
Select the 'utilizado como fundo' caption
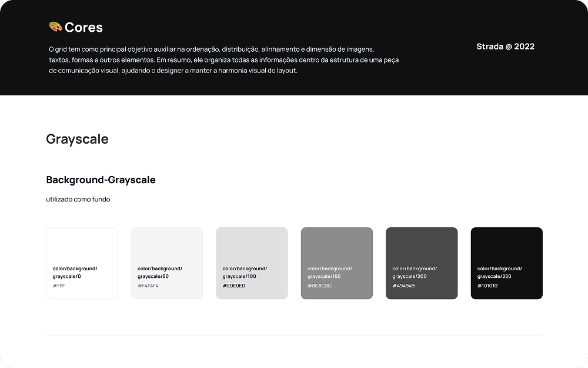(x=78, y=200)
